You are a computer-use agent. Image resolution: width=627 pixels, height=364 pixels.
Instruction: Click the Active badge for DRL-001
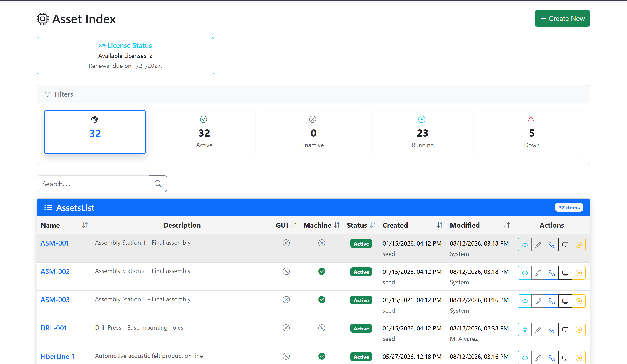click(361, 329)
